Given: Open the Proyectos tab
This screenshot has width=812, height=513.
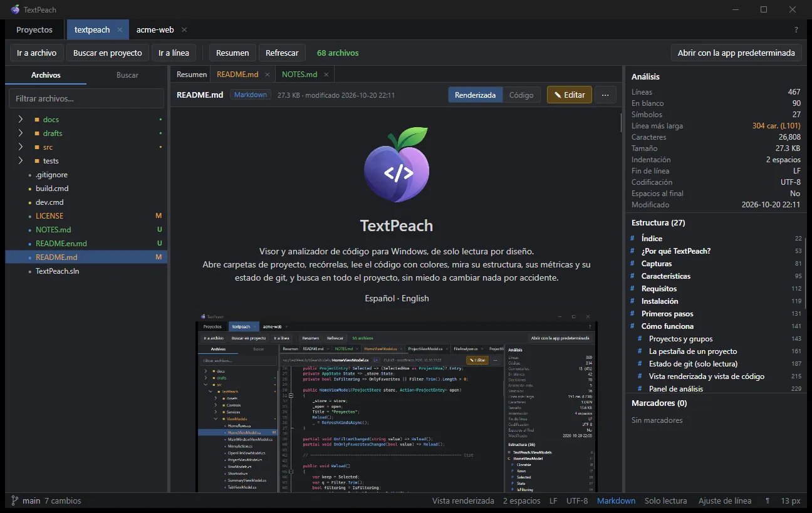Looking at the screenshot, I should [34, 29].
